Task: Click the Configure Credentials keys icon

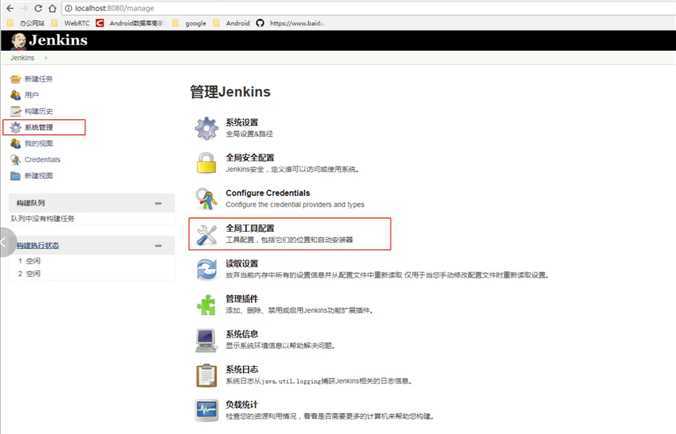Action: (x=207, y=198)
